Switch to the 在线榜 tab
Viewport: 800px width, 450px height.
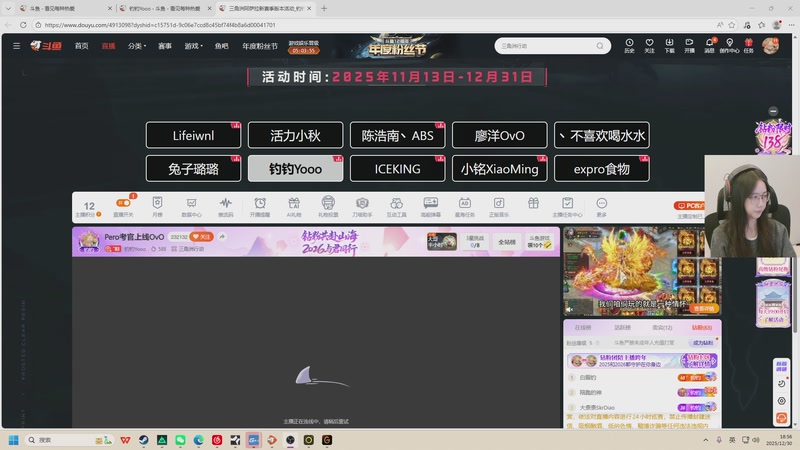[583, 328]
